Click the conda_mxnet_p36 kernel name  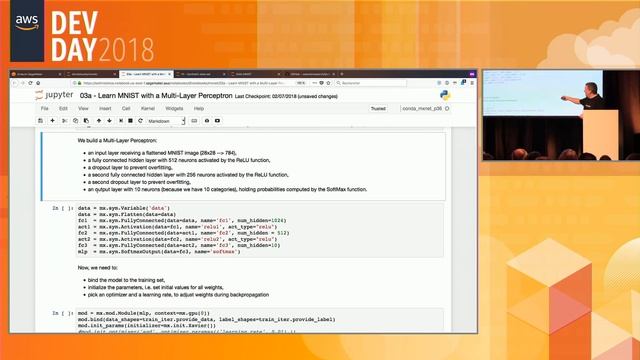(422, 109)
